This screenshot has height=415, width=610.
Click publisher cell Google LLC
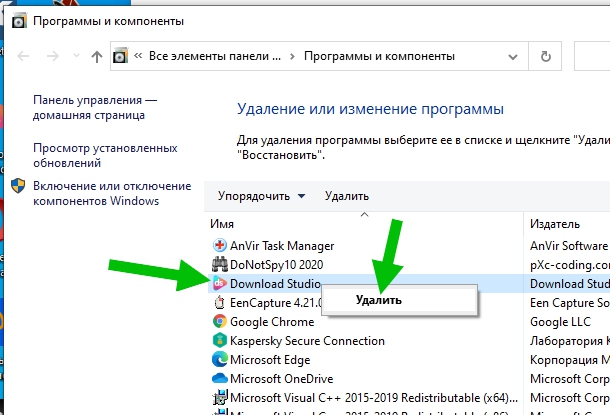pos(560,321)
